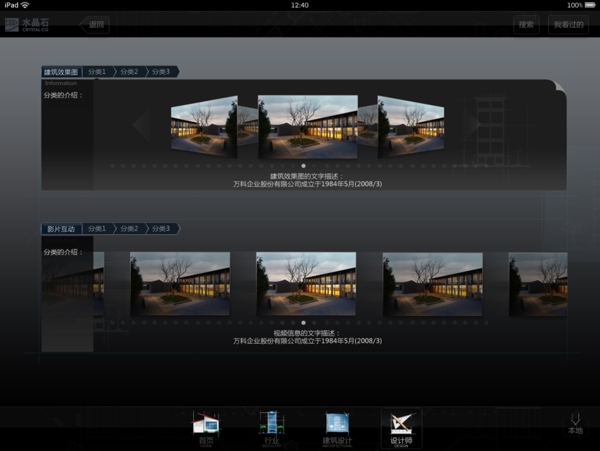Tap the 100% battery indicator
Viewport: 600px width, 451px height.
(582, 5)
